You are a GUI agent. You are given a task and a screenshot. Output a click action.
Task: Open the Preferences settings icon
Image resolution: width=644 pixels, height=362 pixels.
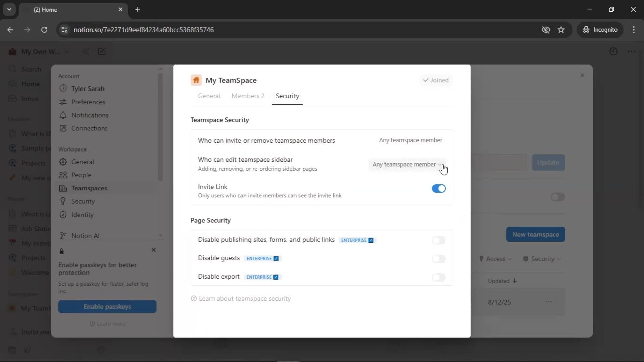(63, 102)
